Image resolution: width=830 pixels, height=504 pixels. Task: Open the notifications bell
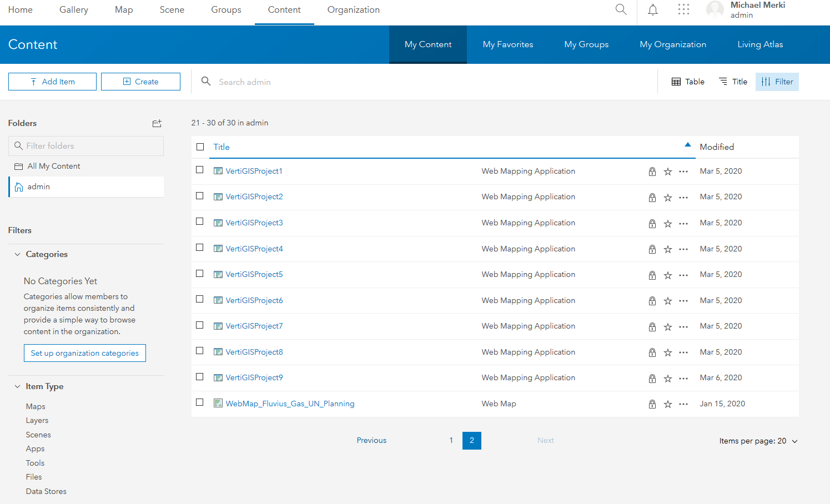[x=653, y=9]
